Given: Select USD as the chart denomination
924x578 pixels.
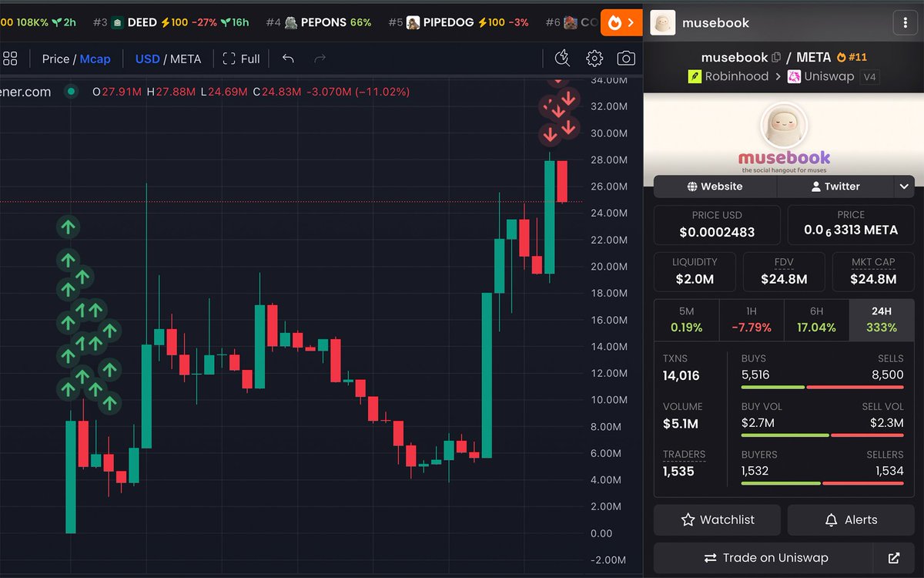Looking at the screenshot, I should point(148,59).
